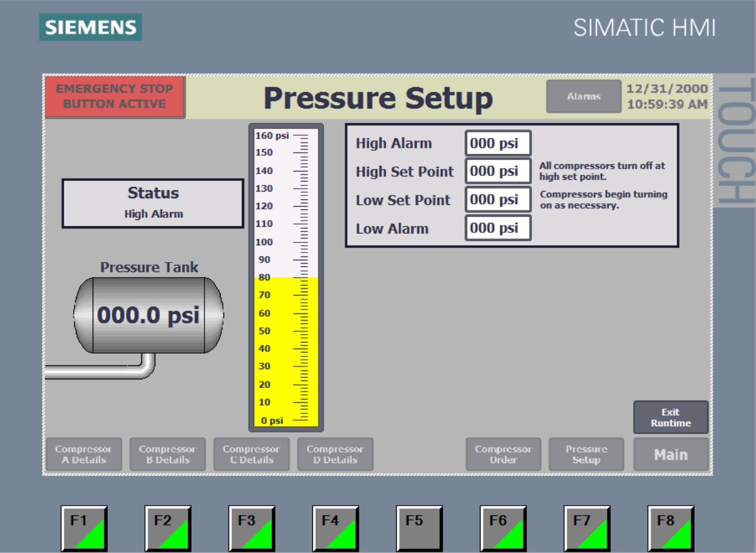The width and height of the screenshot is (756, 553).
Task: Select the High Alarm psi field
Action: tap(497, 143)
